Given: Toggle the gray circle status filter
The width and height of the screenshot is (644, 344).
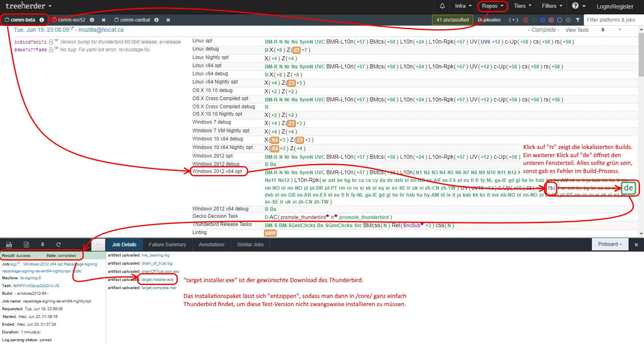Looking at the screenshot, I should 568,20.
